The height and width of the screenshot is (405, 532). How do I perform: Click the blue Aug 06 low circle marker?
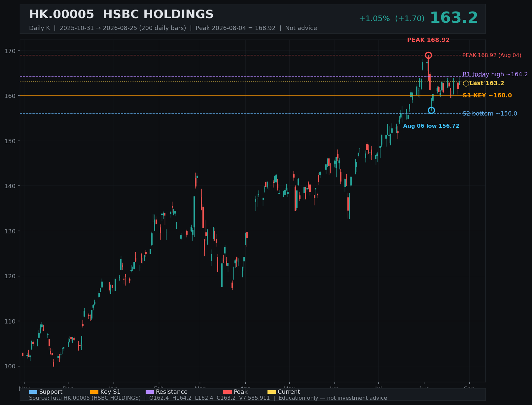pos(431,110)
